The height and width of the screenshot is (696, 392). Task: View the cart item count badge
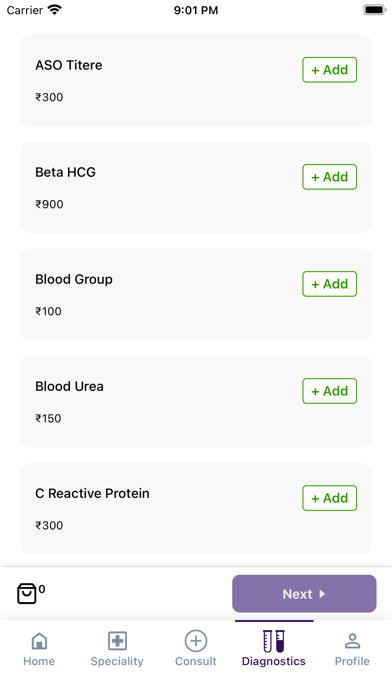coord(42,589)
